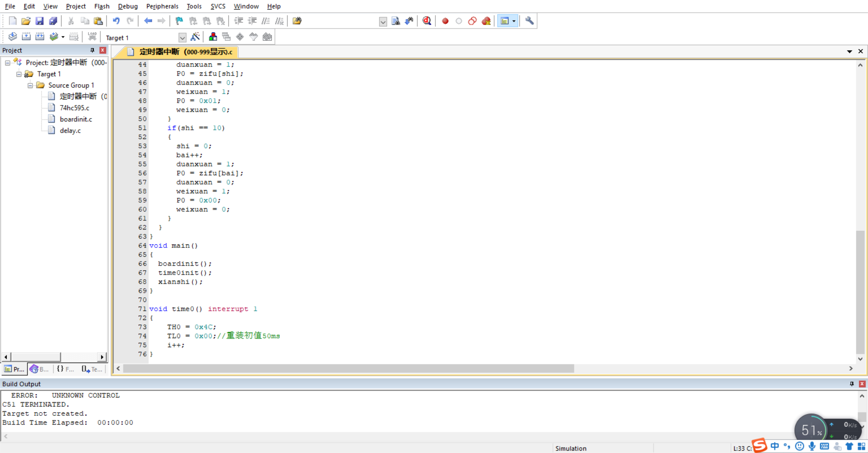This screenshot has width=868, height=453.
Task: Translate current file icon
Action: pos(13,37)
